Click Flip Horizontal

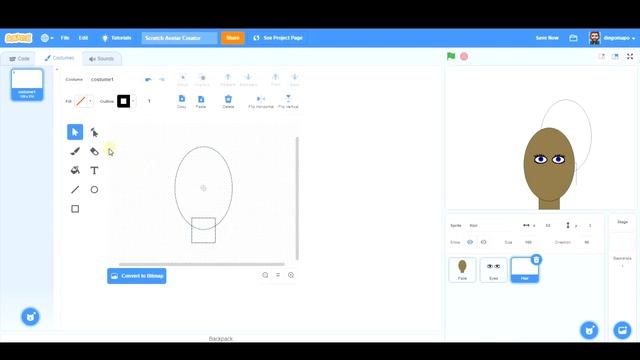261,101
